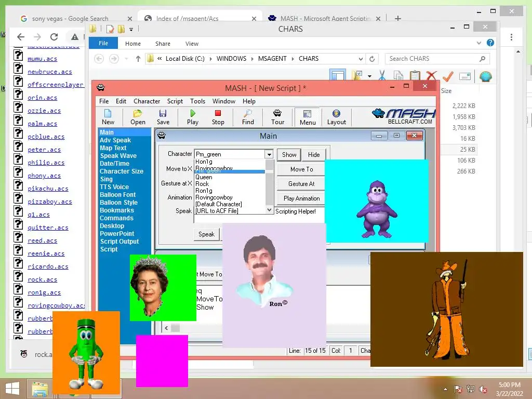This screenshot has width=532, height=399.
Task: Click the New script toolbar icon in MASH
Action: (108, 117)
